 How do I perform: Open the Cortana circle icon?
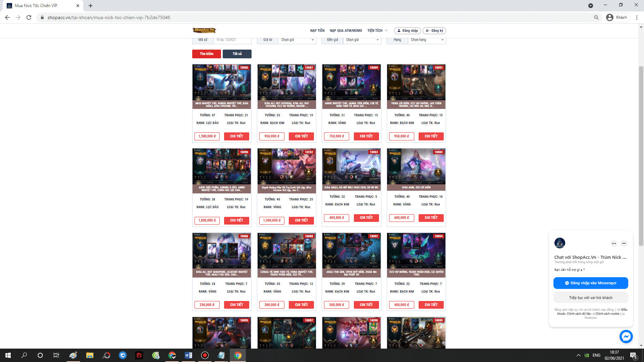pyautogui.click(x=40, y=355)
